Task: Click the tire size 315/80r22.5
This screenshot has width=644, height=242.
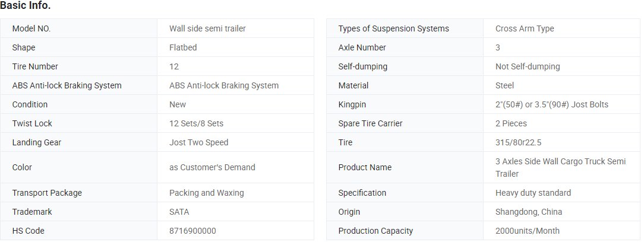Action: [x=517, y=142]
